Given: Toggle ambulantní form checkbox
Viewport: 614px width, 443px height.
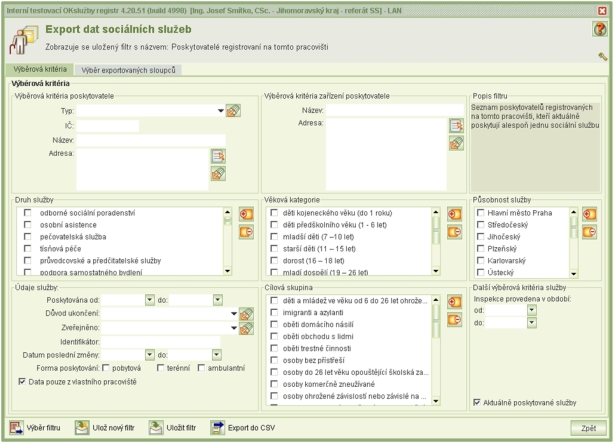Looking at the screenshot, I should point(201,368).
